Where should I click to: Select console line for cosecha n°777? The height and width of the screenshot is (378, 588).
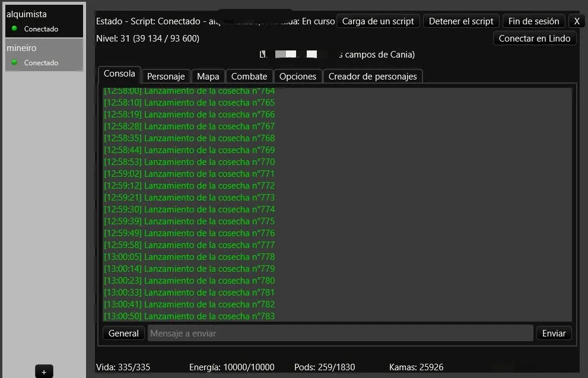coord(189,245)
